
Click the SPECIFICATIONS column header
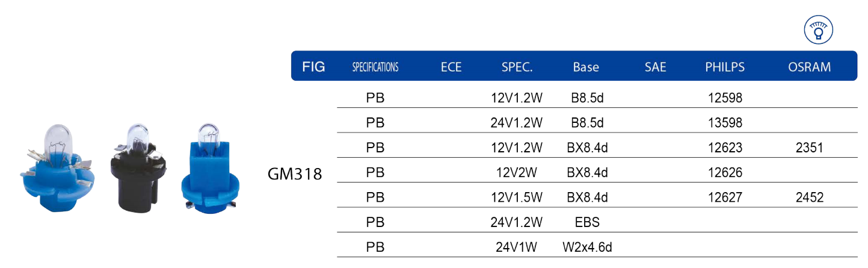(x=375, y=67)
